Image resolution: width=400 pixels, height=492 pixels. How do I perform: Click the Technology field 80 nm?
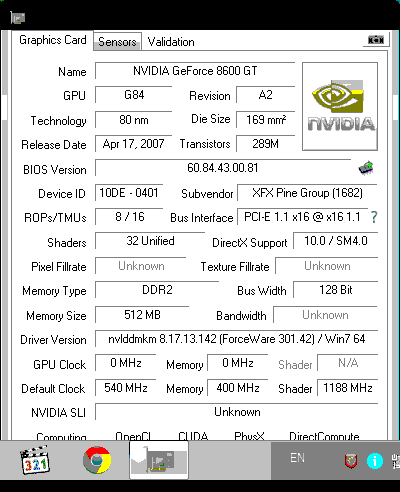(134, 120)
